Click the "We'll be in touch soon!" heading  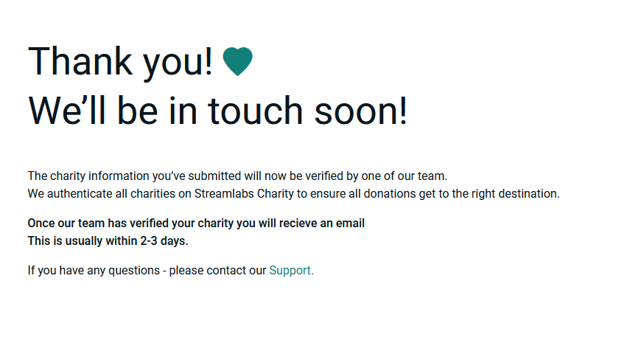(217, 111)
